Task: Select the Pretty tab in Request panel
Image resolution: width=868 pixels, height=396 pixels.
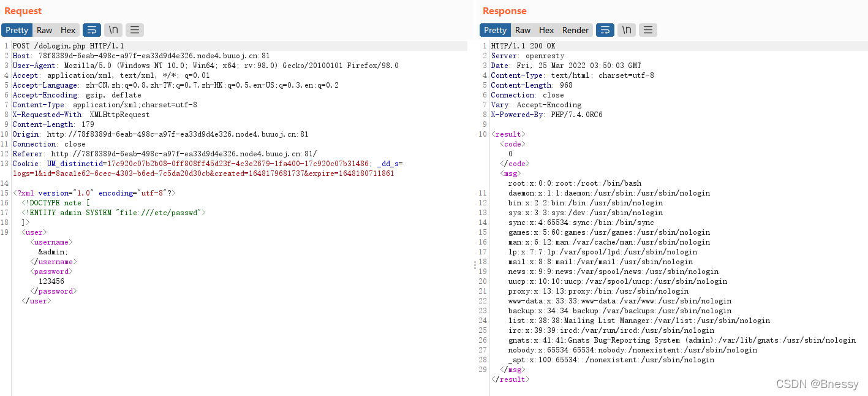Action: pyautogui.click(x=17, y=30)
